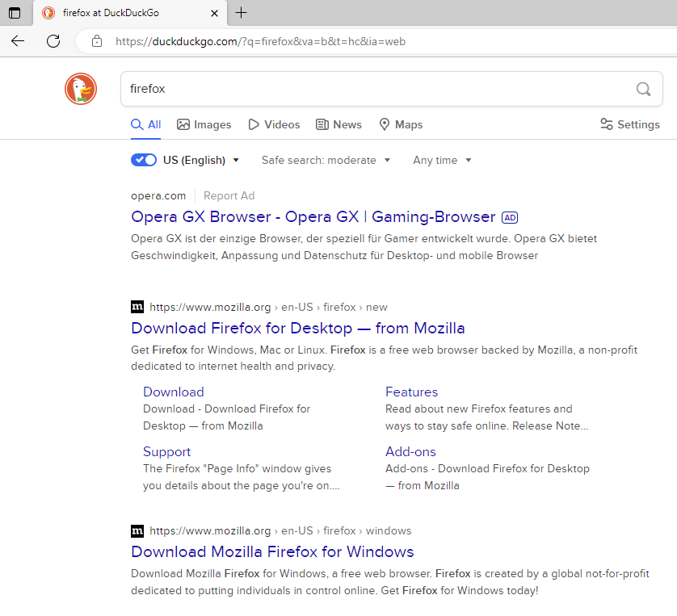Close the firefox at DuckDuckGo tab
Image resolution: width=677 pixels, height=616 pixels.
[214, 14]
